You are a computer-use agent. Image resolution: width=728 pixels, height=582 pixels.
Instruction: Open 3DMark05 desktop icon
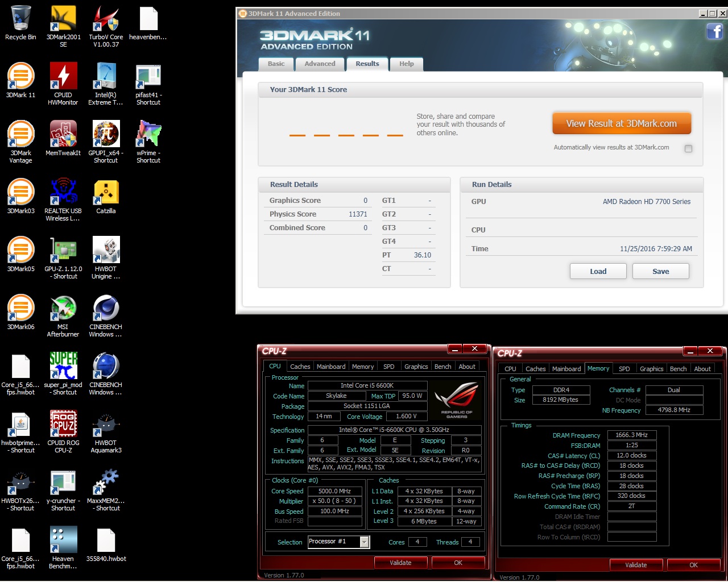click(20, 250)
